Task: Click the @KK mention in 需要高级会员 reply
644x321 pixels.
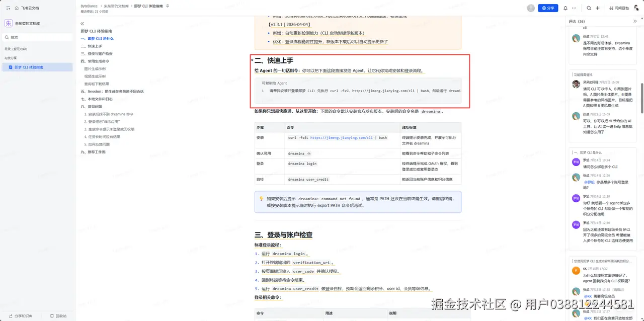Action: 588,296
